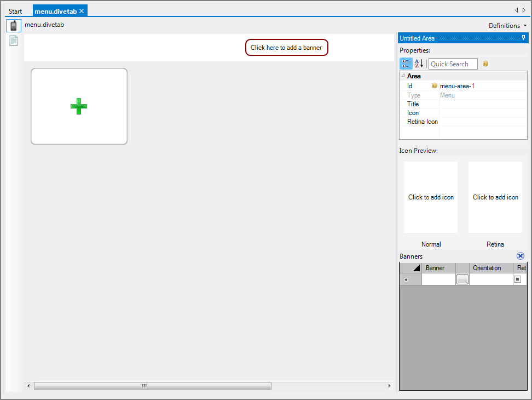Switch properties to categorized view
Image resolution: width=532 pixels, height=400 pixels.
pyautogui.click(x=406, y=64)
